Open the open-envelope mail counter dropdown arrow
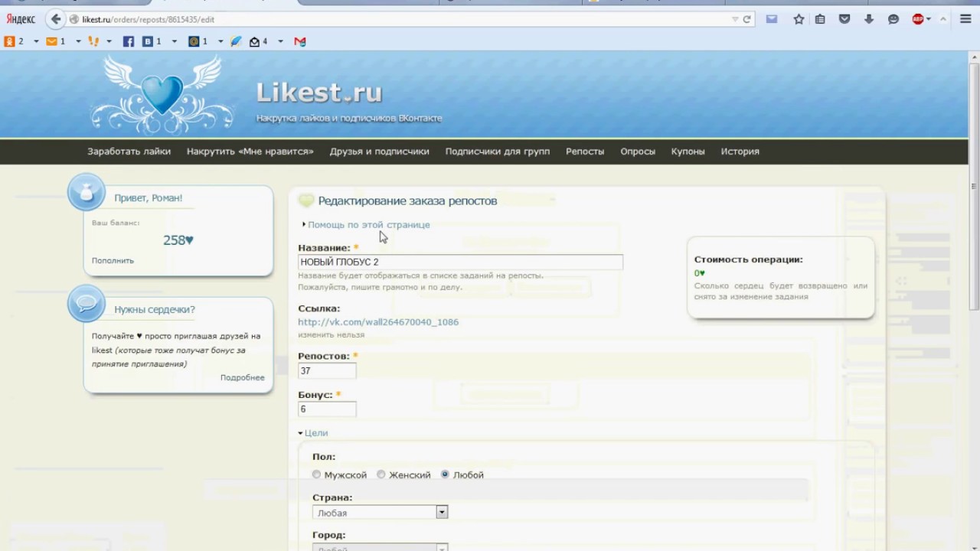980x551 pixels. 280,41
